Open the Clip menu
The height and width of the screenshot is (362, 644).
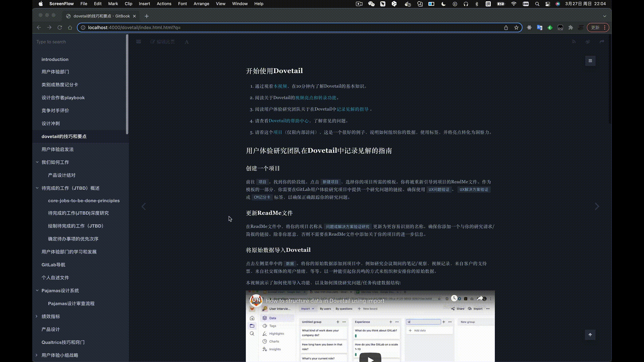[x=128, y=4]
